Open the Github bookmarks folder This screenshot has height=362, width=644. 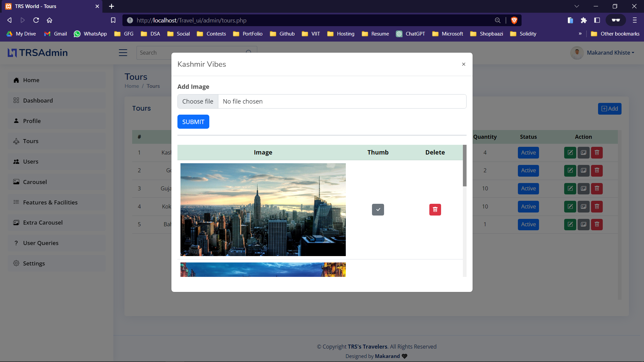282,34
